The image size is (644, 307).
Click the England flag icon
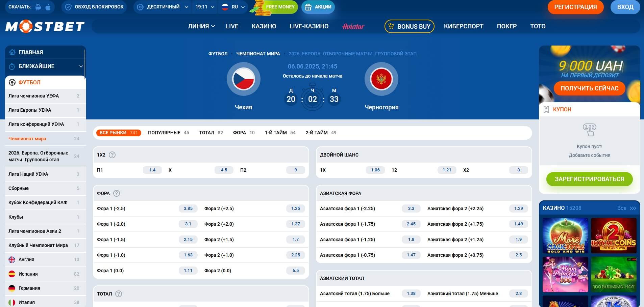(x=12, y=259)
